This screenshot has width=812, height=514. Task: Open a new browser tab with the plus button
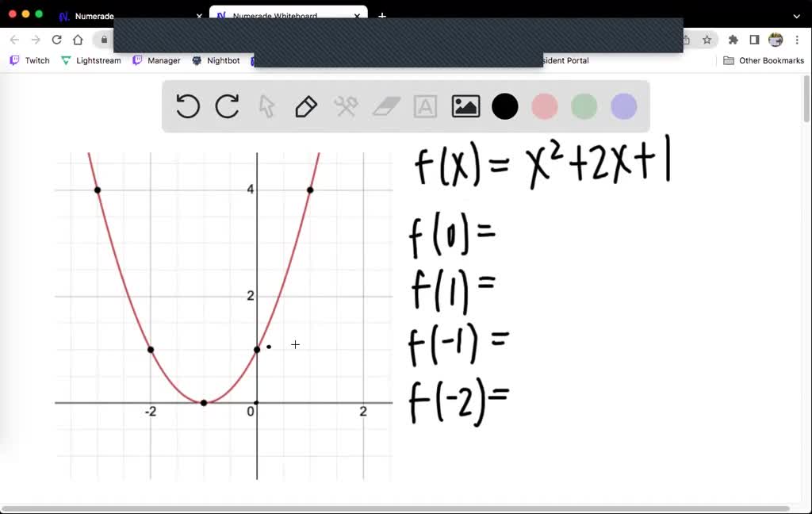[x=382, y=16]
